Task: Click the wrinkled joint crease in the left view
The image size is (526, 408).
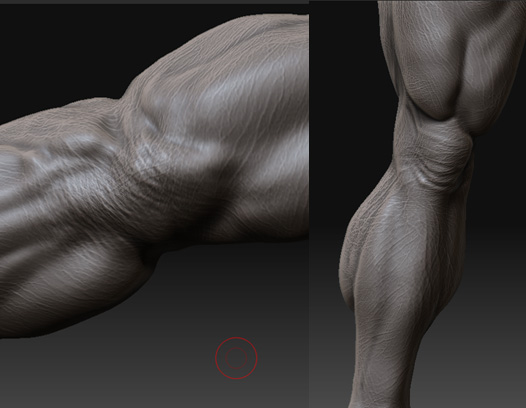Action: (148, 168)
